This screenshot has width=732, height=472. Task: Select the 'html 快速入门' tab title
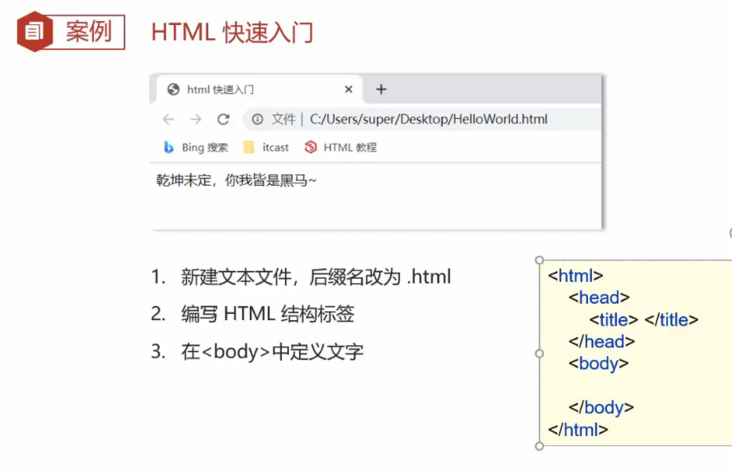pyautogui.click(x=220, y=89)
